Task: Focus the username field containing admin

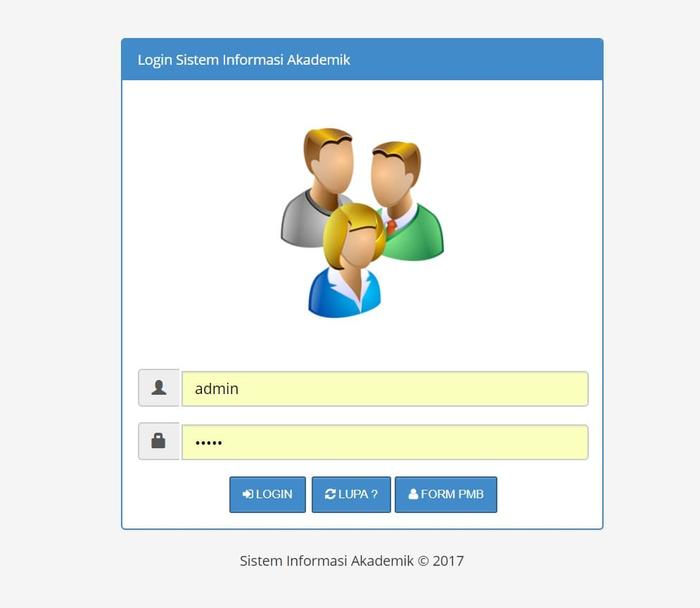Action: click(x=385, y=389)
